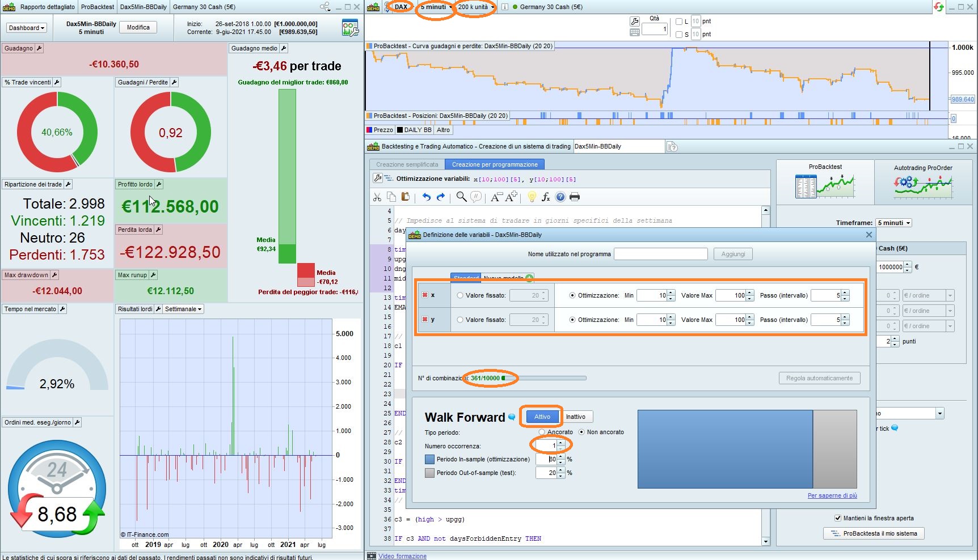The image size is (978, 560).
Task: Click the N° di combinazioni progress bar
Action: coord(543,378)
